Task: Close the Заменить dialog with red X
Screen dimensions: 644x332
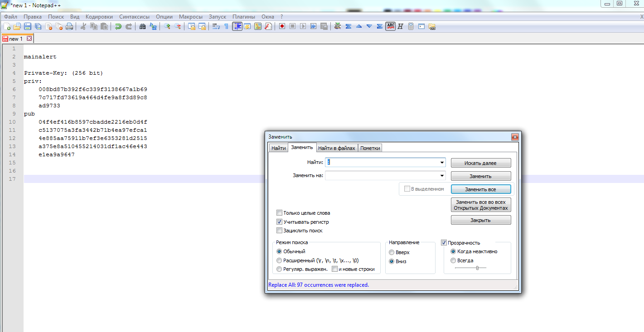Action: tap(515, 137)
